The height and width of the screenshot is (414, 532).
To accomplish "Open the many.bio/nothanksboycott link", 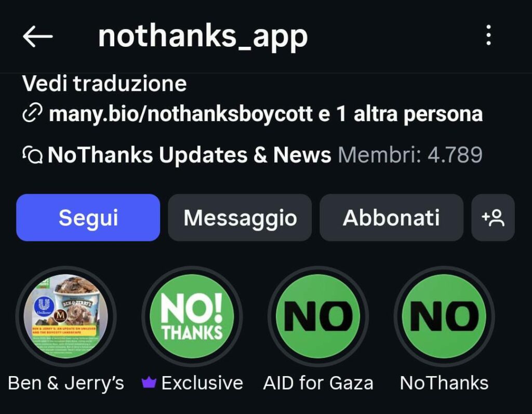I will [180, 114].
